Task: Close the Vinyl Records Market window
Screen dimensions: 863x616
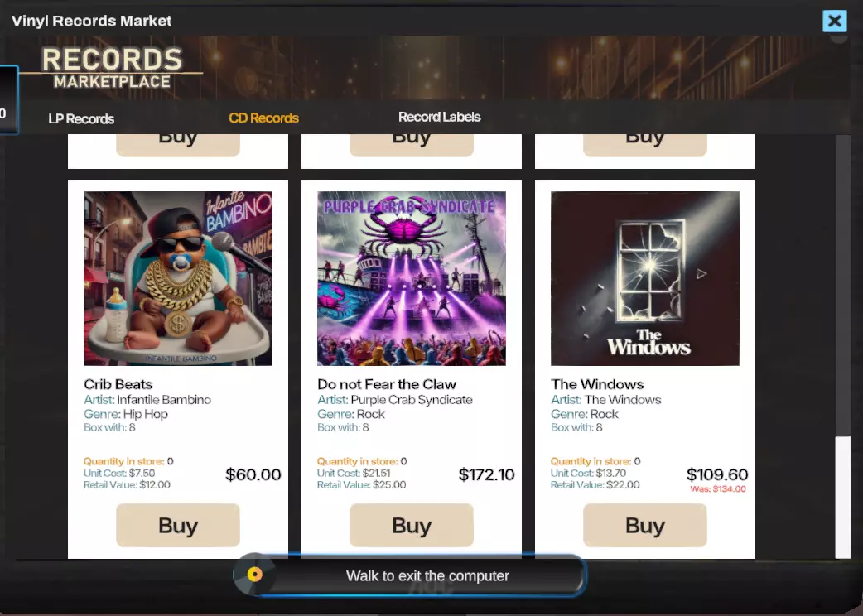Action: (x=834, y=21)
